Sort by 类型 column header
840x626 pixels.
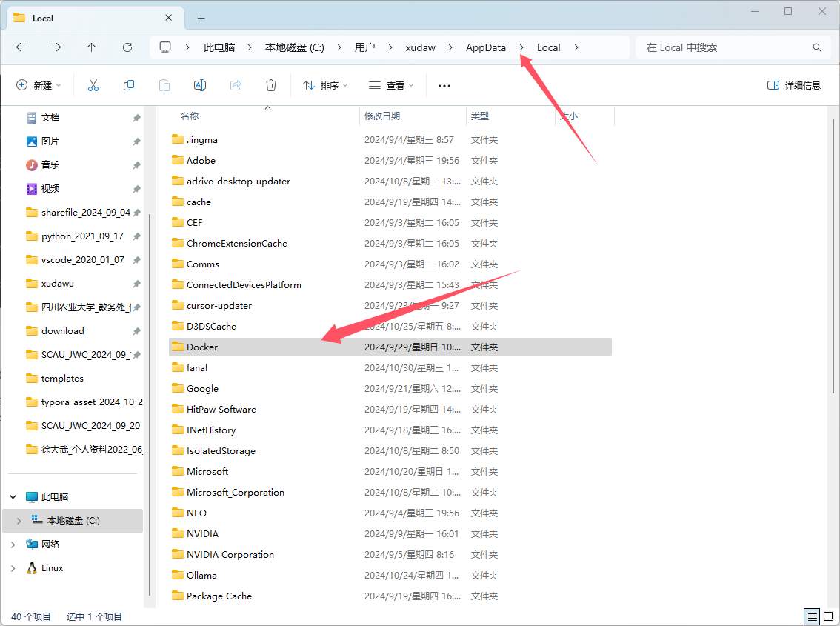479,116
